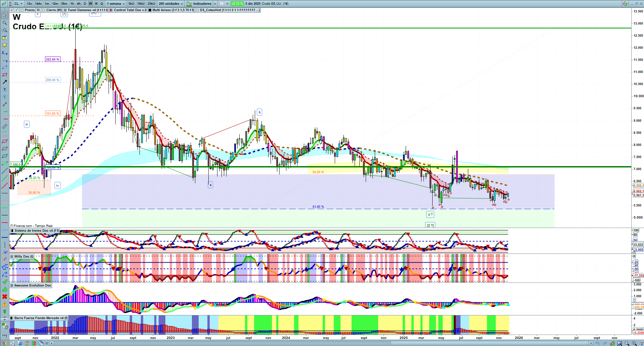
Task: Select the magnifier zoom tool
Action: coord(5,23)
